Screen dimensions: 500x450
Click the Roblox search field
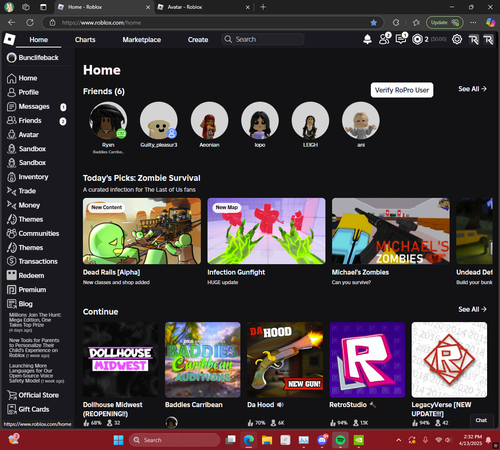point(263,39)
